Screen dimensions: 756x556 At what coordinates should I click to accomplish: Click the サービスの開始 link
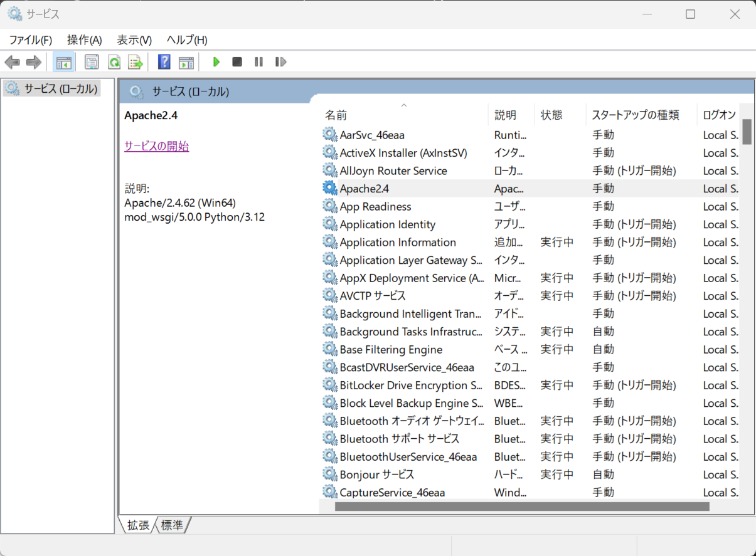[157, 147]
